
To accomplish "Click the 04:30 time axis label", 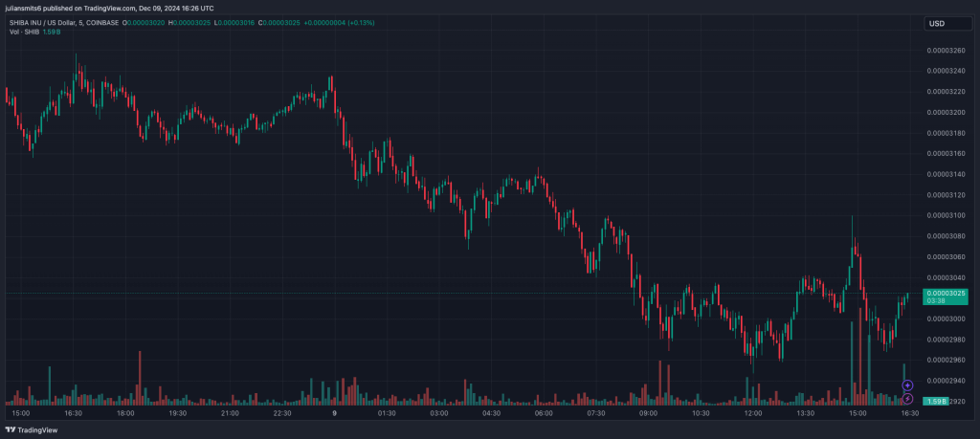I will [491, 413].
